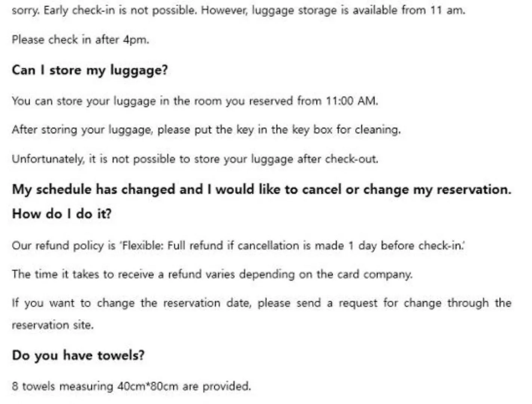Click the '11:00 AM' time text
Viewport: 532px width, 404px height.
click(352, 101)
